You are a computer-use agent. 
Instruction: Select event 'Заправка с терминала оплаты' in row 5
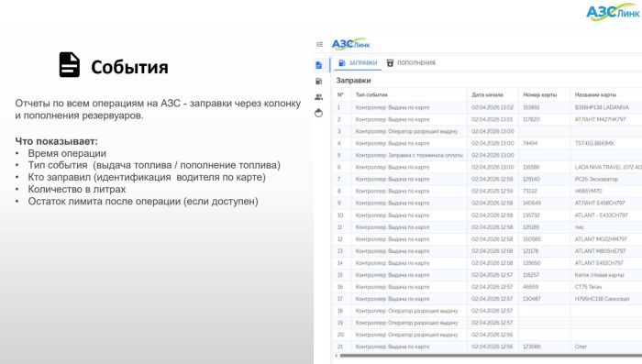(x=409, y=156)
